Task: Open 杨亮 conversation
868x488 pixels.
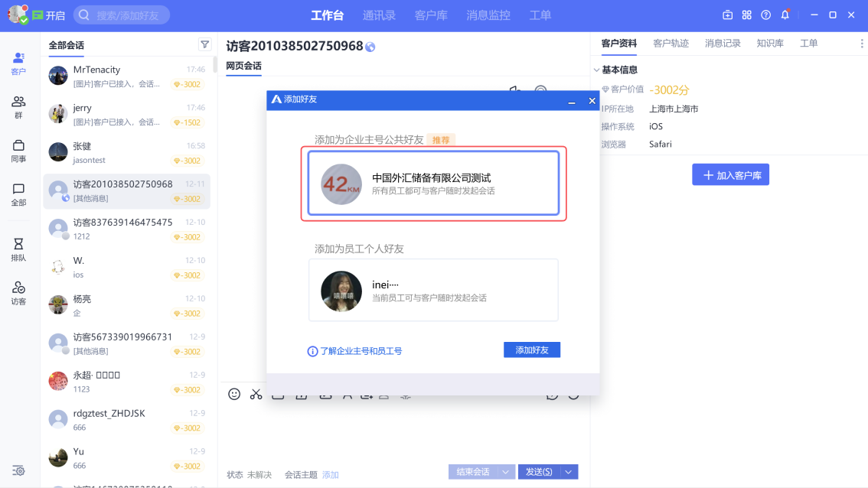Action: [127, 305]
